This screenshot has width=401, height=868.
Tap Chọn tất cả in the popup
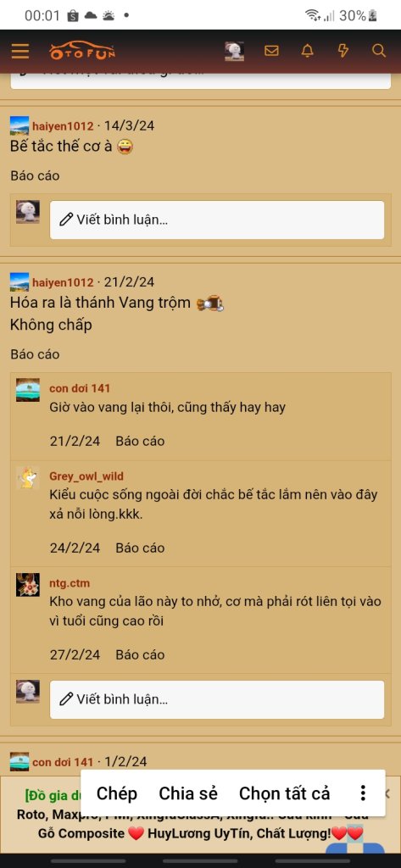click(284, 793)
